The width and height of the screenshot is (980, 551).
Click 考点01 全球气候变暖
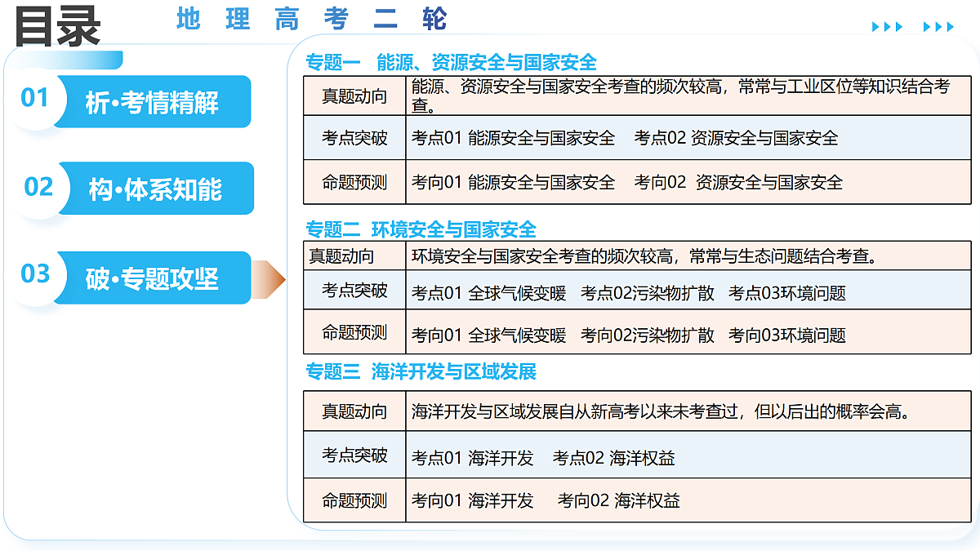pyautogui.click(x=488, y=293)
